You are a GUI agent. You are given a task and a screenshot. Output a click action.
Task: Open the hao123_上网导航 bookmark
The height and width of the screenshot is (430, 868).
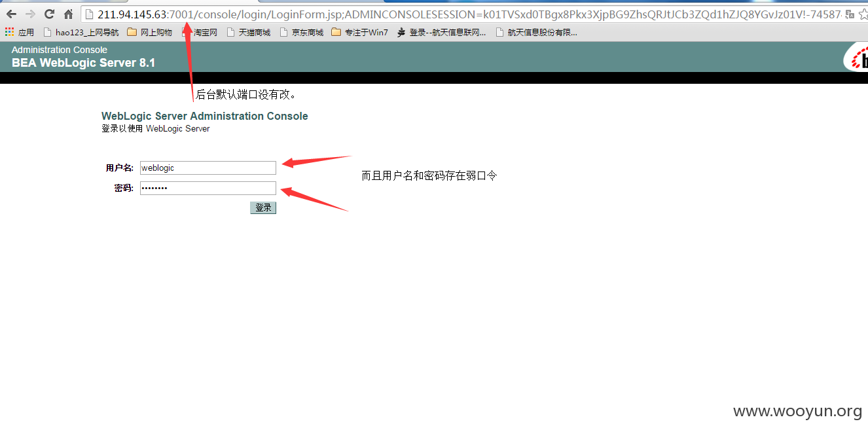81,32
